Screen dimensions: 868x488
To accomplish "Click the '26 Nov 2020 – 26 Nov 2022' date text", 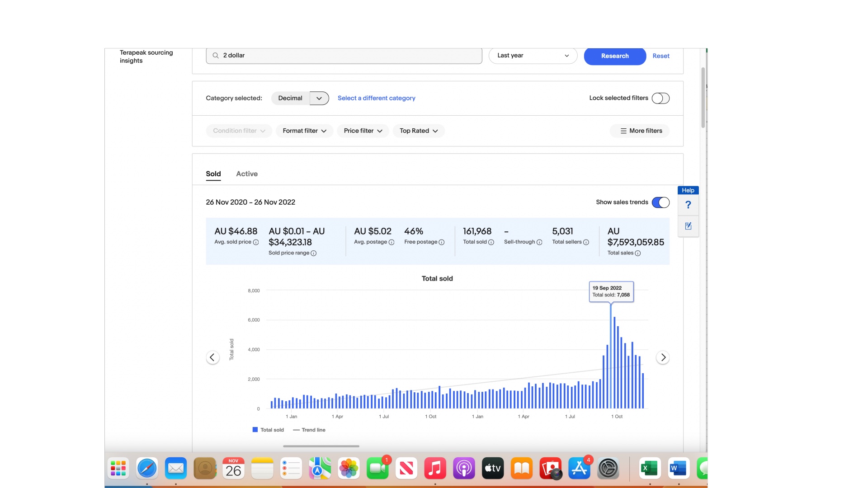I will (250, 202).
